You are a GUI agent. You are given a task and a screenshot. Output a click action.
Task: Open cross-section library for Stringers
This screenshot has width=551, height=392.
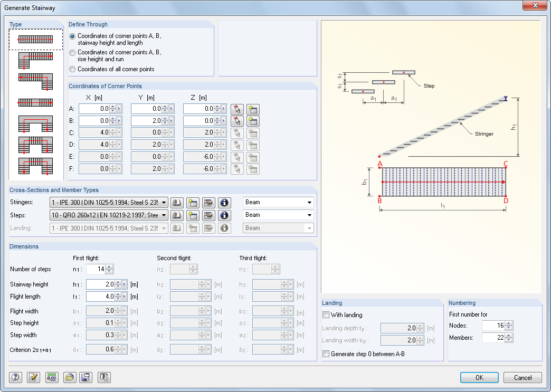tap(177, 203)
